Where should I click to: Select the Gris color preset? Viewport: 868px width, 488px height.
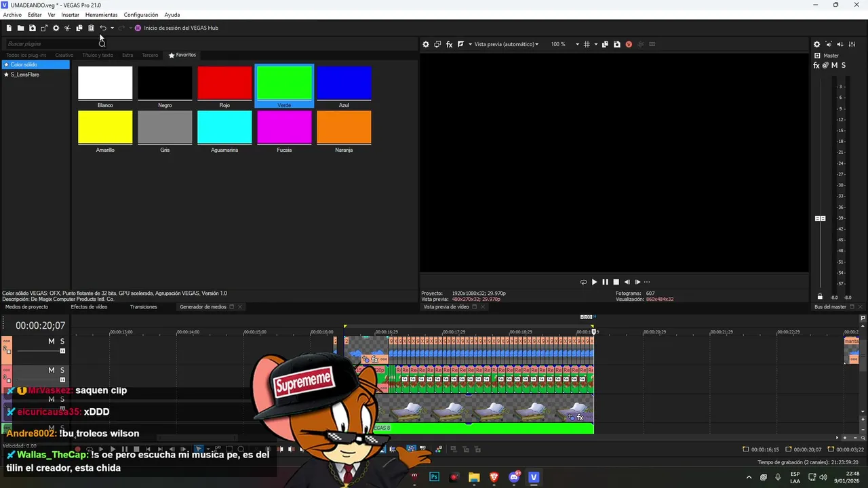[x=165, y=131]
